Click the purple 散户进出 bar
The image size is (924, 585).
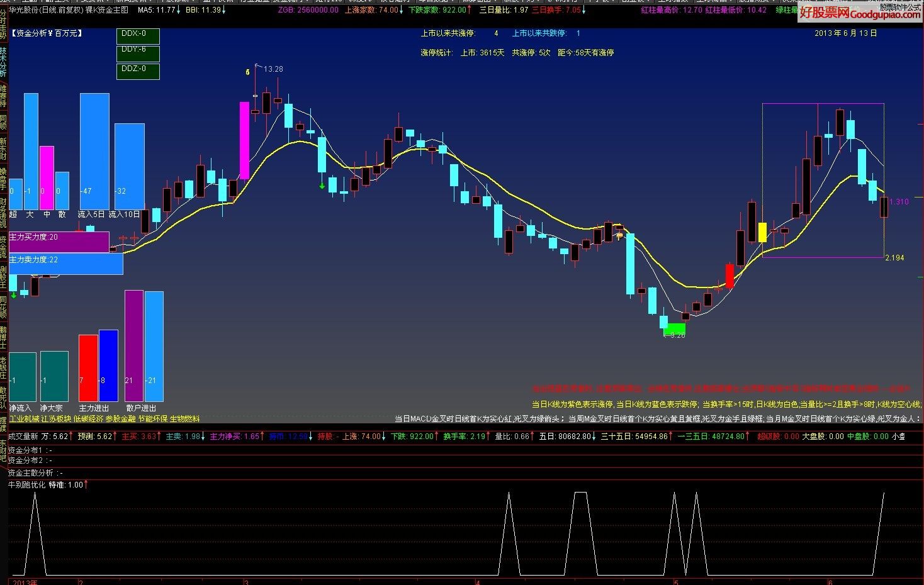[x=134, y=345]
